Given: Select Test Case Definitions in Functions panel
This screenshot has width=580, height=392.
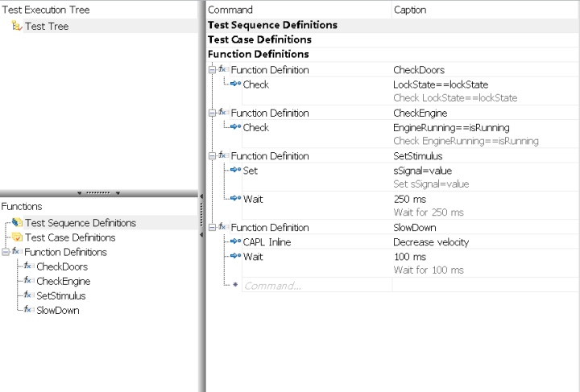Looking at the screenshot, I should (70, 237).
